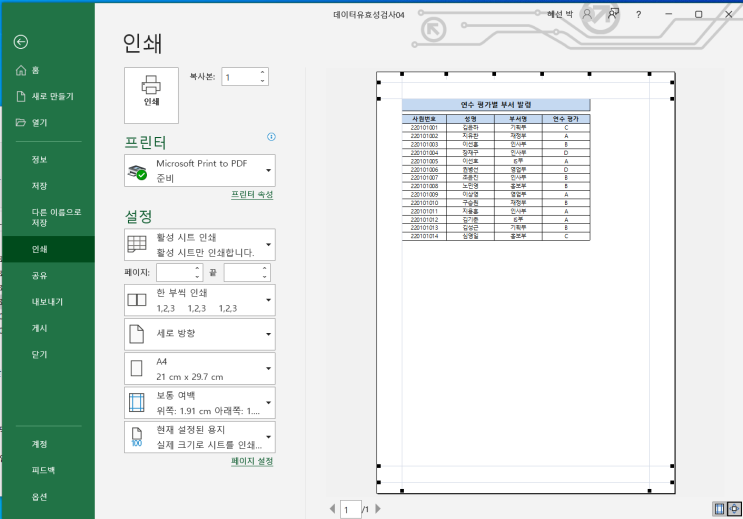743x519 pixels.
Task: Click the print preview title 연수 평가별 부서 발령
Action: pyautogui.click(x=496, y=105)
